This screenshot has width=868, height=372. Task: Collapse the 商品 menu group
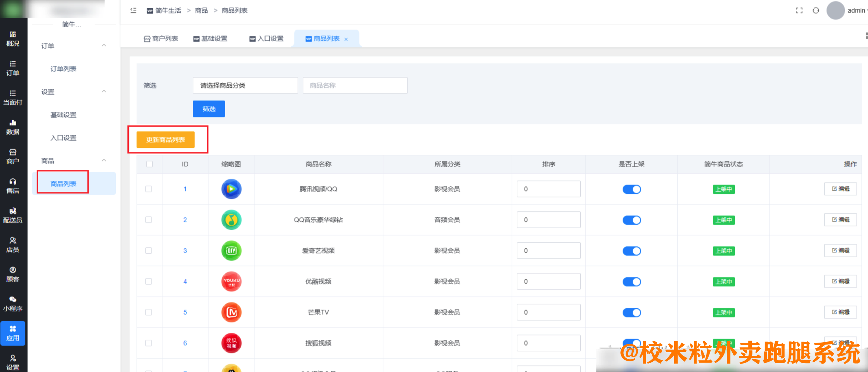104,160
